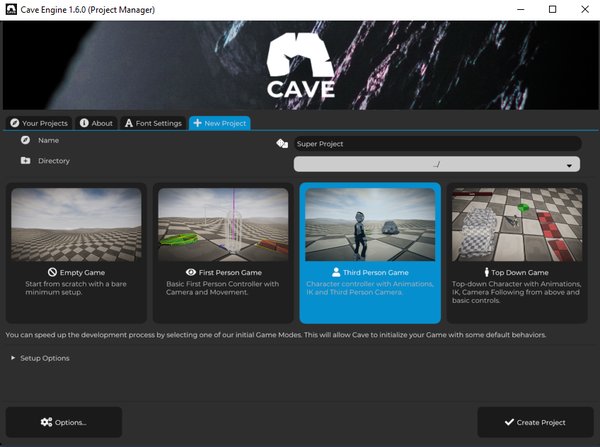Click the Empty Game description text
This screenshot has width=600, height=447.
(x=76, y=288)
